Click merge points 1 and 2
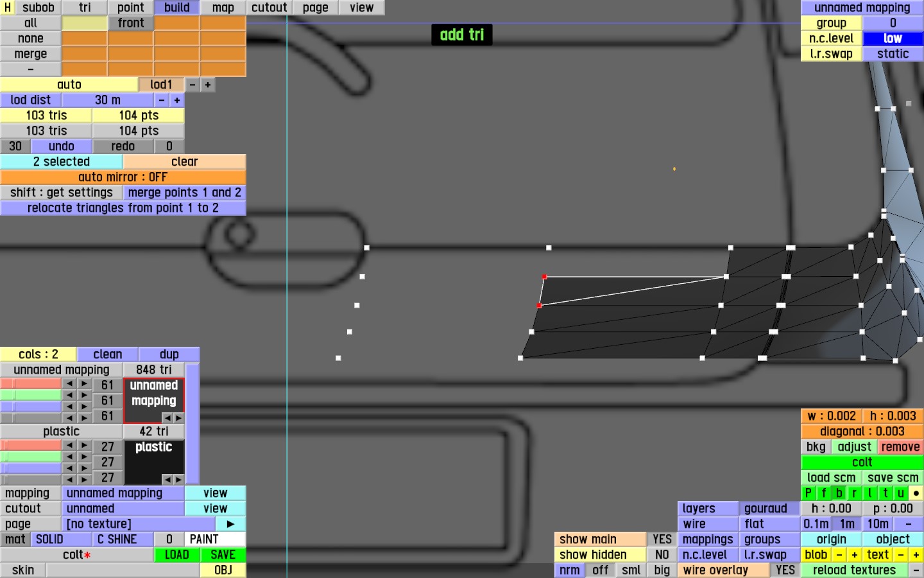Image resolution: width=924 pixels, height=578 pixels. coord(185,193)
